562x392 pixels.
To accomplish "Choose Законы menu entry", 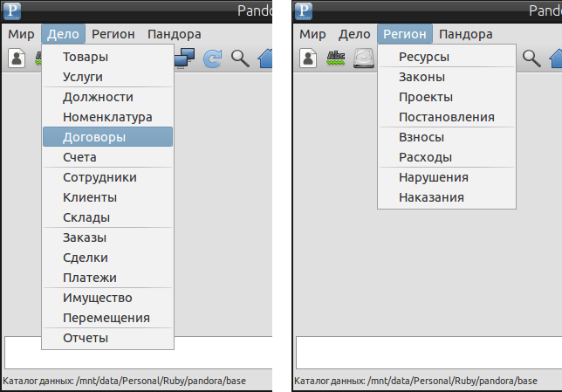I will point(447,77).
